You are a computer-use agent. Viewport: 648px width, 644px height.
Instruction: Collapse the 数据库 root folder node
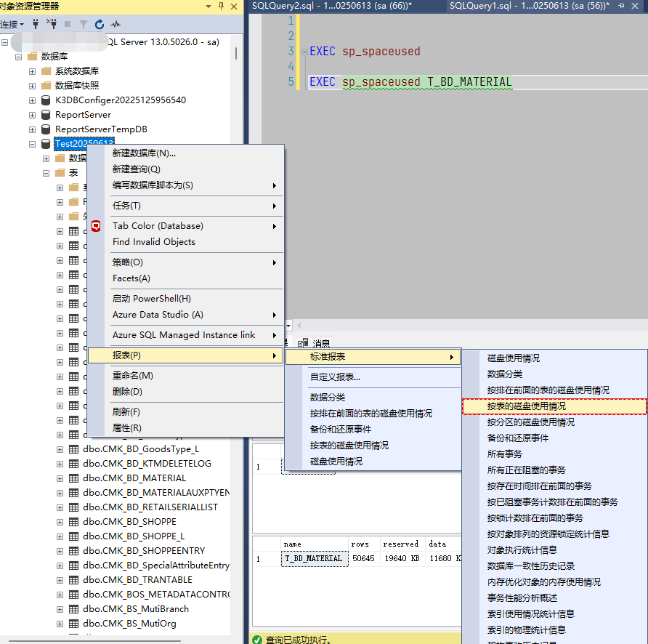tap(17, 57)
